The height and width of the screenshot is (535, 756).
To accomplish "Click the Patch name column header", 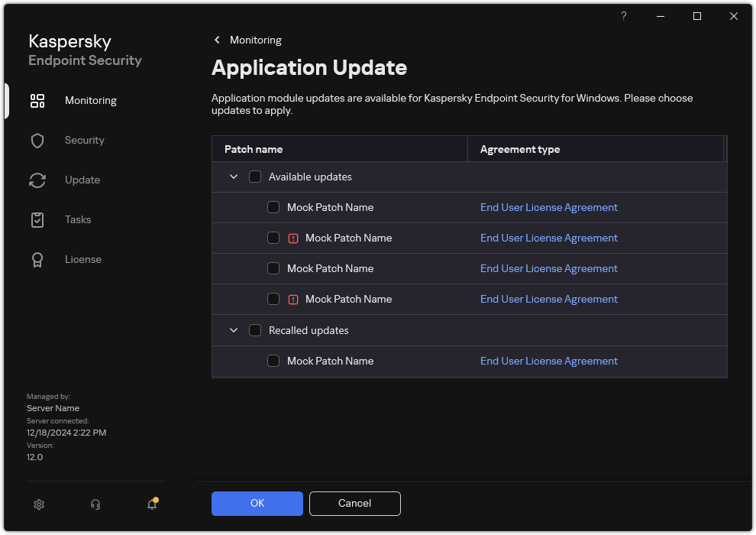I will 254,149.
